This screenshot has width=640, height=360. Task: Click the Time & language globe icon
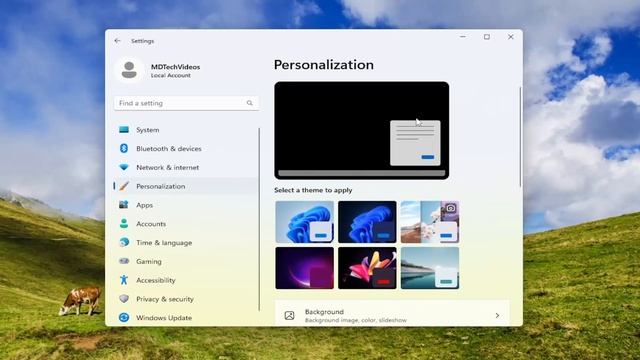[x=124, y=242]
